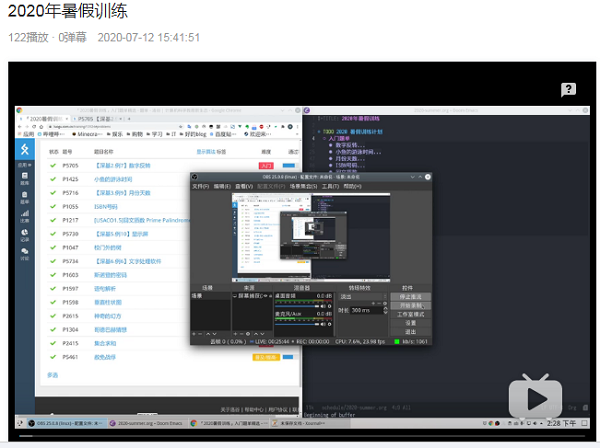
Task: Open OBS 编辑(E) menu
Action: (222, 186)
